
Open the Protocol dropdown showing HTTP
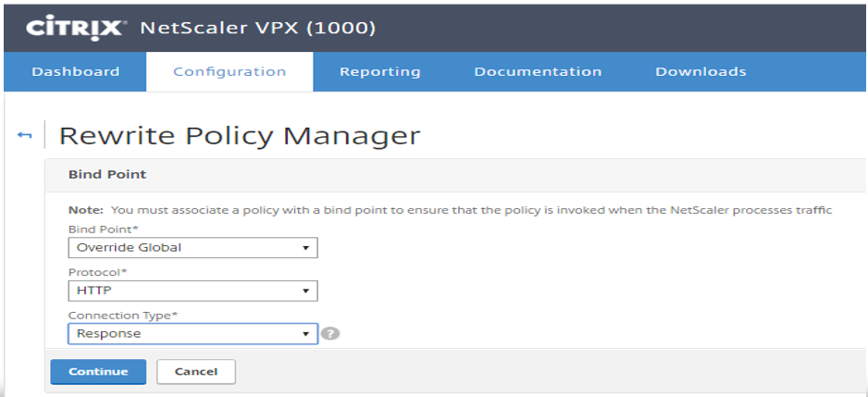(192, 291)
